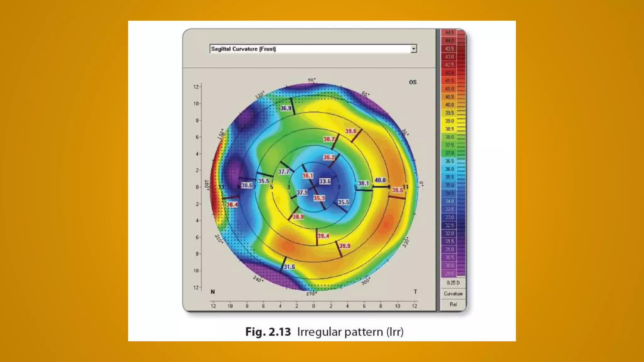Select the 44.5 red color swatch

coord(450,33)
